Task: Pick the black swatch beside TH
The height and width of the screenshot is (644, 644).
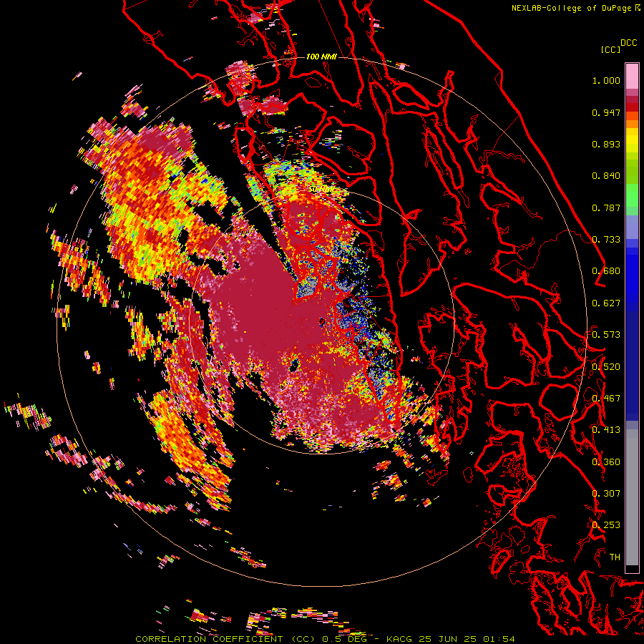Action: (x=632, y=570)
